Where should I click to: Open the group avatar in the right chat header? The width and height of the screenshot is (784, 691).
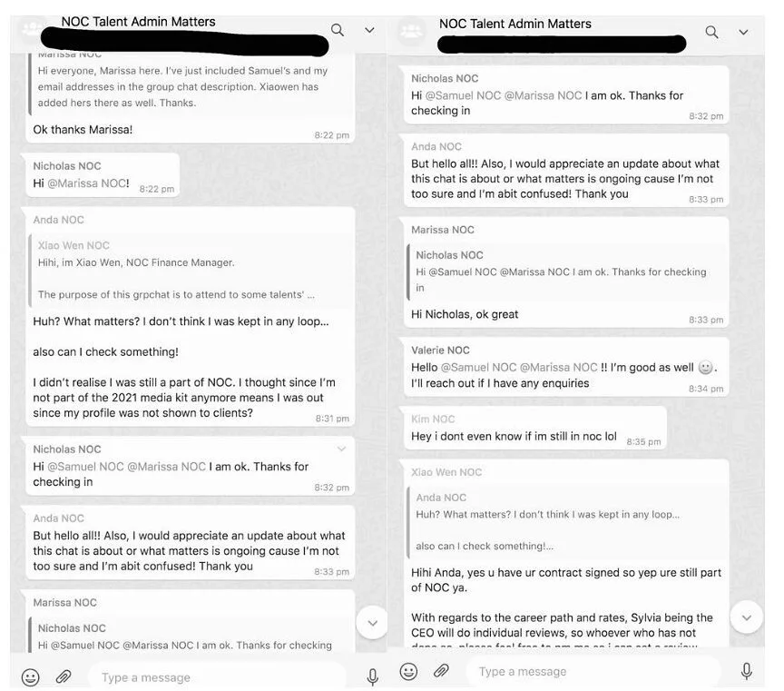click(x=412, y=33)
